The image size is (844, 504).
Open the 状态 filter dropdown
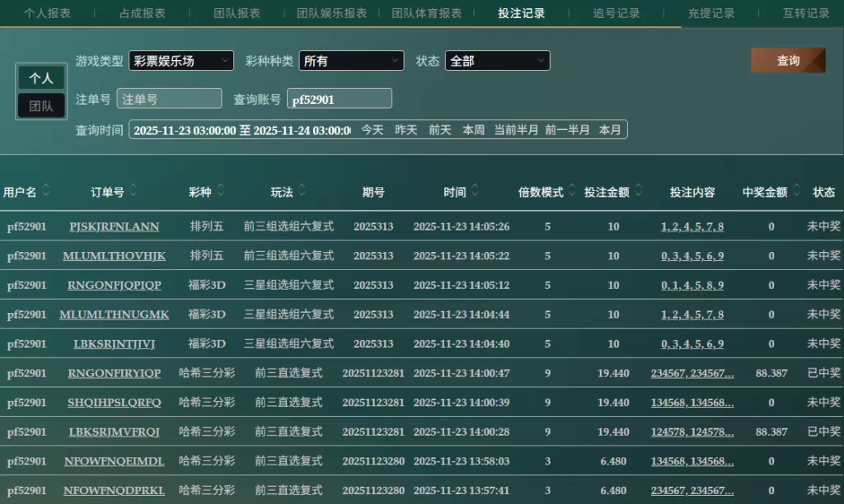point(497,61)
